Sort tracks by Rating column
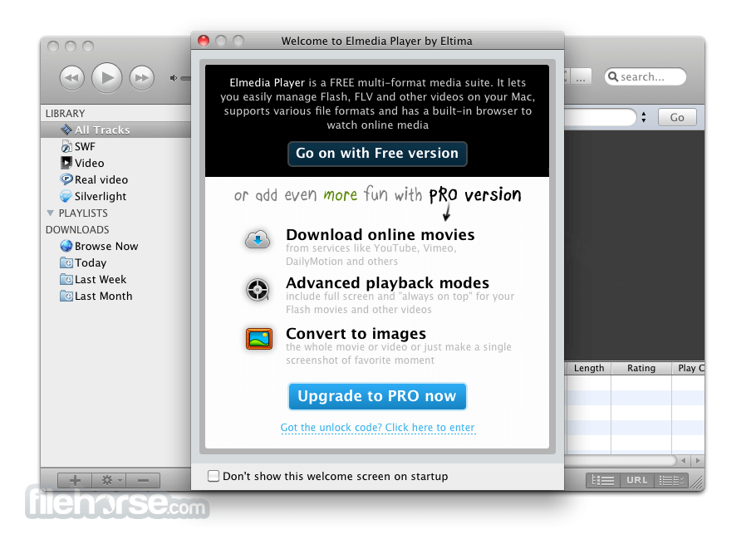Screen dimensions: 756x544 pyautogui.click(x=641, y=368)
